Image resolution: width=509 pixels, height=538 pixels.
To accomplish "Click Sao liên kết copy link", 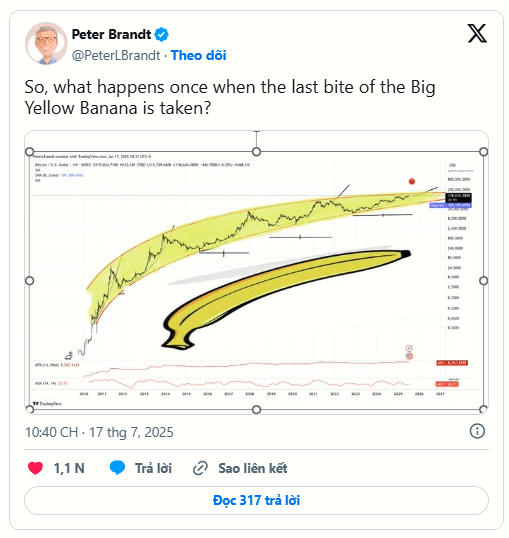I will tap(253, 468).
